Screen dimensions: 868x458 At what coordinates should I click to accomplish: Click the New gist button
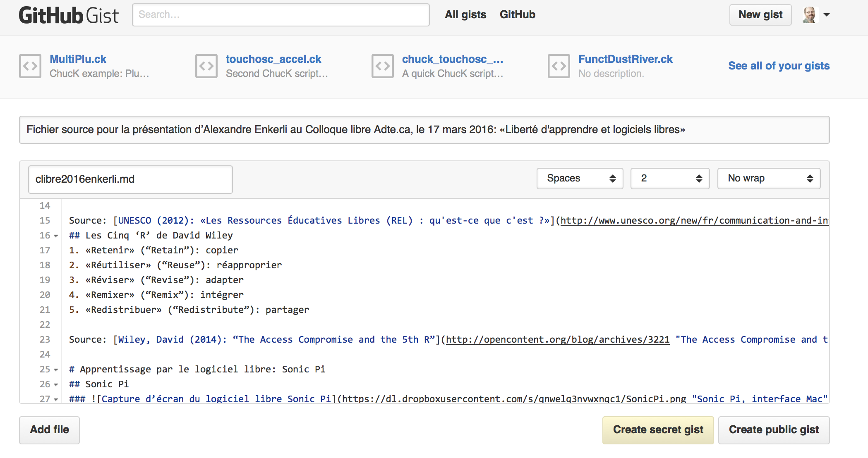pyautogui.click(x=760, y=15)
